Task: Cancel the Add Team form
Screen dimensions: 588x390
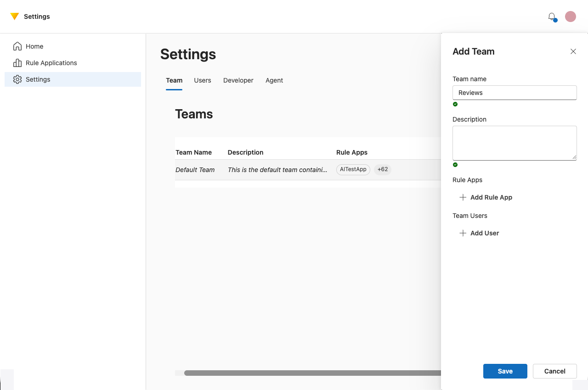Action: [554, 371]
